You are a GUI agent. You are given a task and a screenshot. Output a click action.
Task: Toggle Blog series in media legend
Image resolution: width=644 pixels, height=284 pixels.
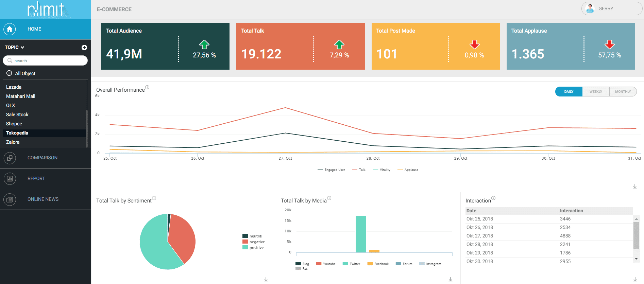[302, 264]
